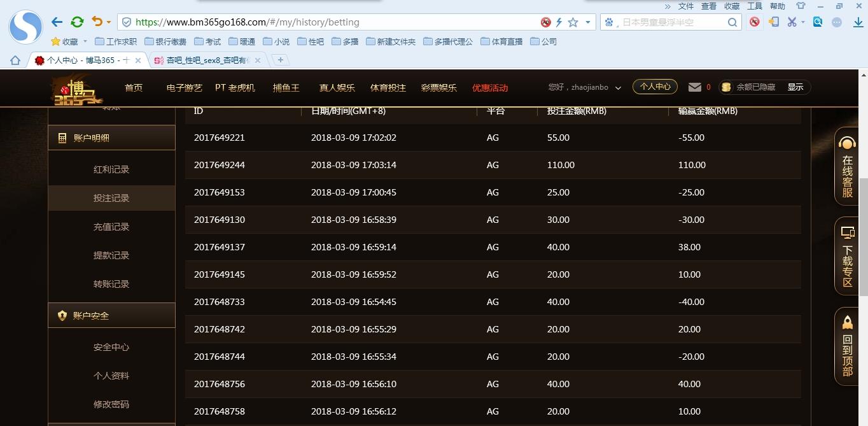Click the 个人中心 button

[x=655, y=87]
